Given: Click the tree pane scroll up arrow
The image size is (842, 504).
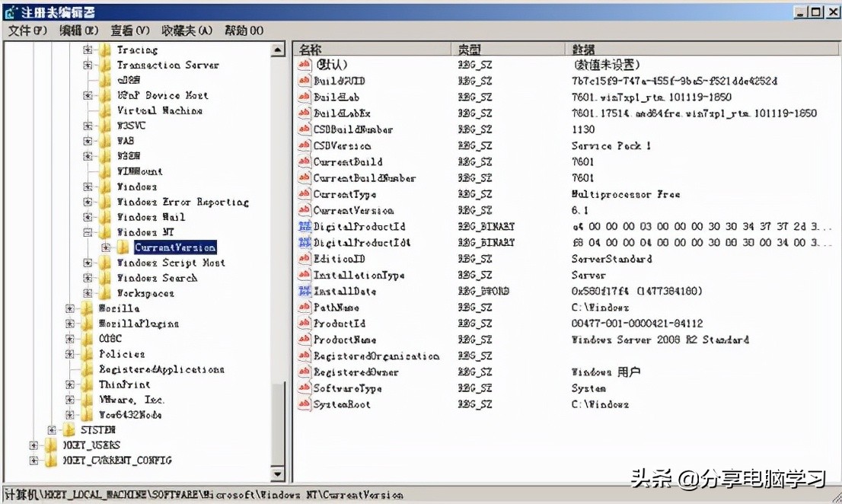Looking at the screenshot, I should click(278, 50).
